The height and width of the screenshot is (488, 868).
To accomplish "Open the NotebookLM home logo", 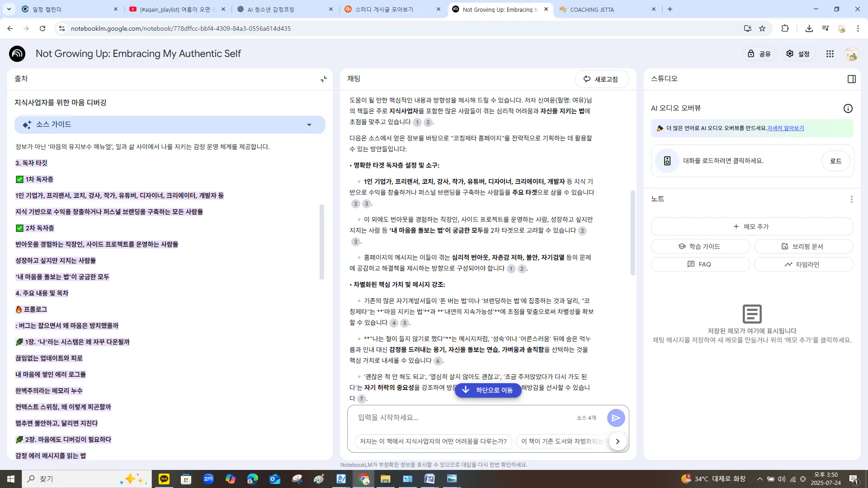I will pos(17,53).
